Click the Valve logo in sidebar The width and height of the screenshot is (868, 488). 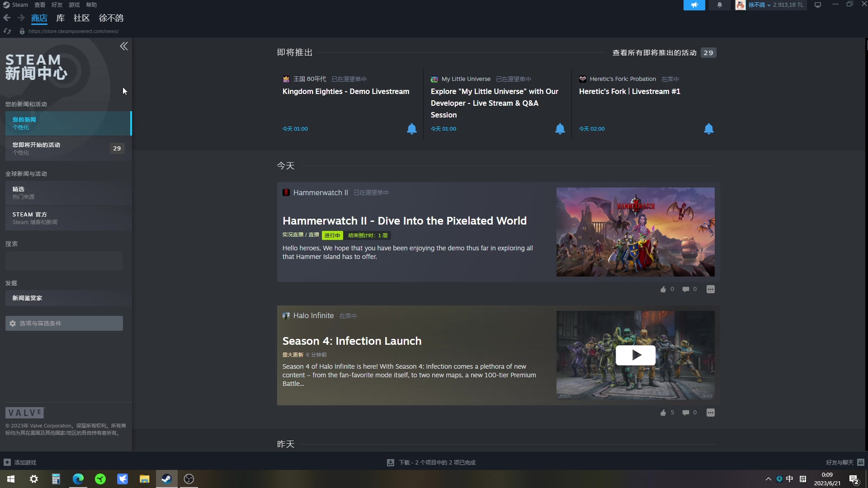(x=25, y=413)
